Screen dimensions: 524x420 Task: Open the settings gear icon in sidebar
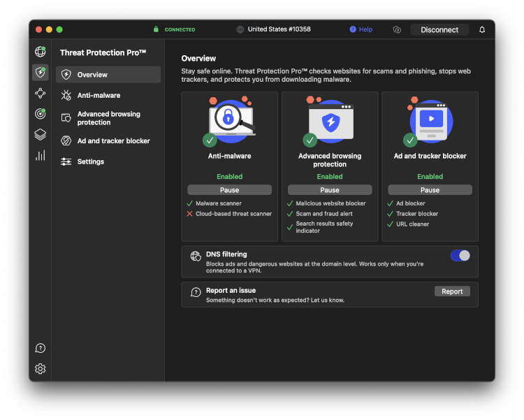point(40,369)
